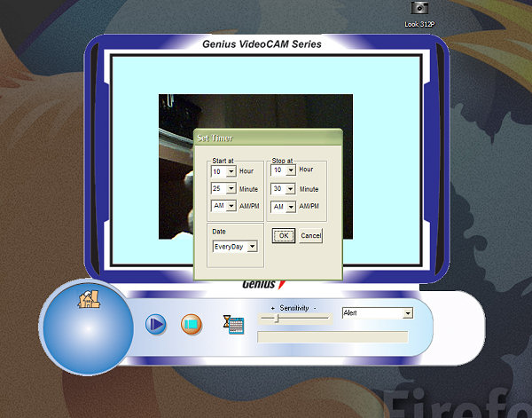Image resolution: width=532 pixels, height=418 pixels.
Task: Click the Genius logo below the video
Action: coord(263,285)
